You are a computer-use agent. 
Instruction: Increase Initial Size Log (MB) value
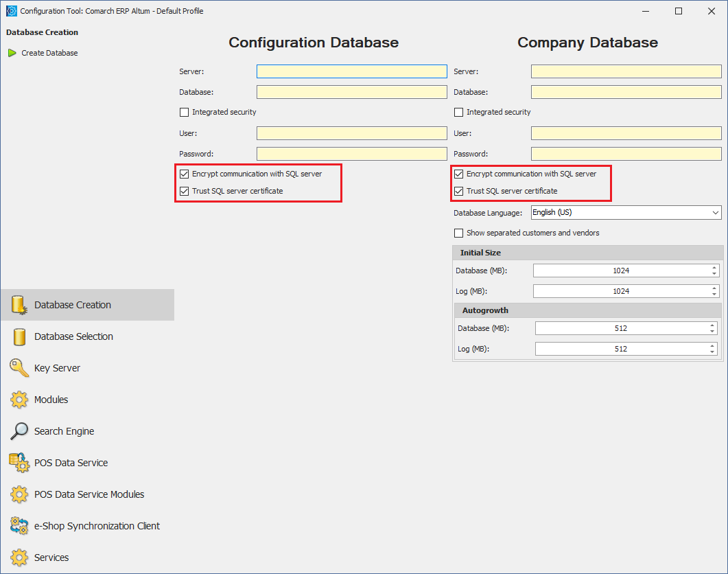[714, 288]
